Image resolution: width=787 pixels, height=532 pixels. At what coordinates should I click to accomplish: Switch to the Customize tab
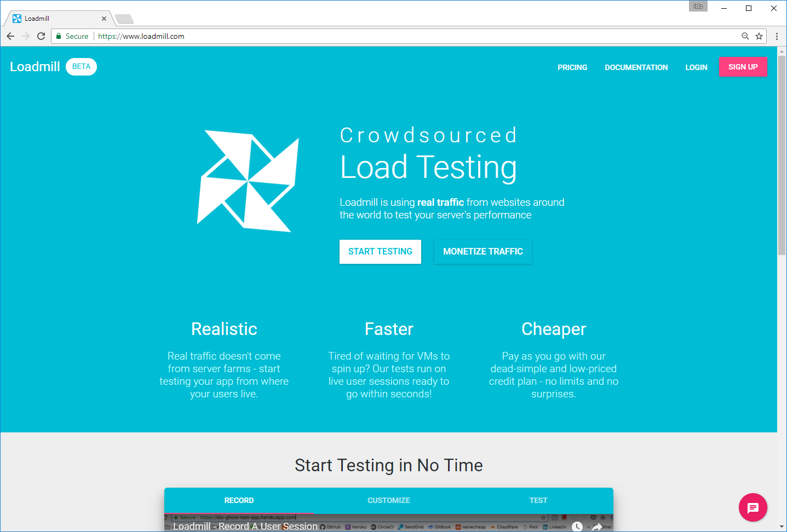(x=389, y=500)
